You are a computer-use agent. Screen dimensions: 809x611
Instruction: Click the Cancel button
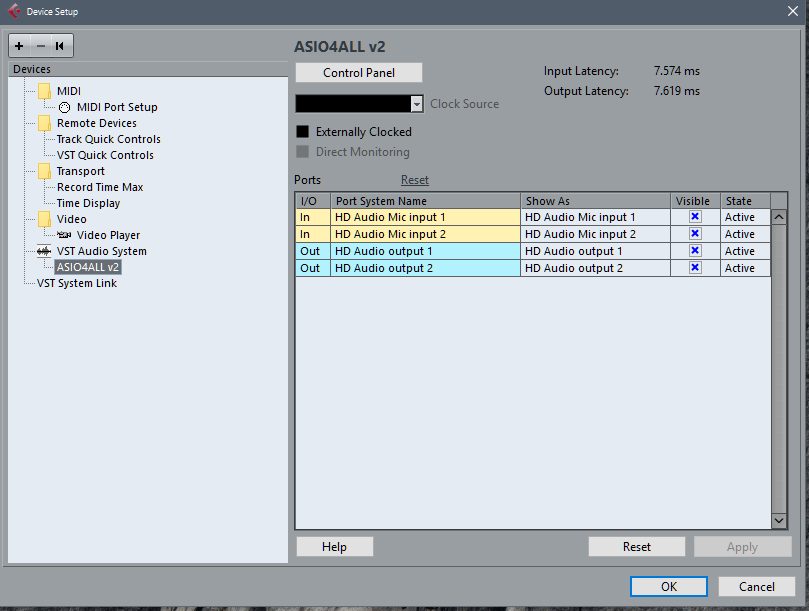pyautogui.click(x=756, y=587)
